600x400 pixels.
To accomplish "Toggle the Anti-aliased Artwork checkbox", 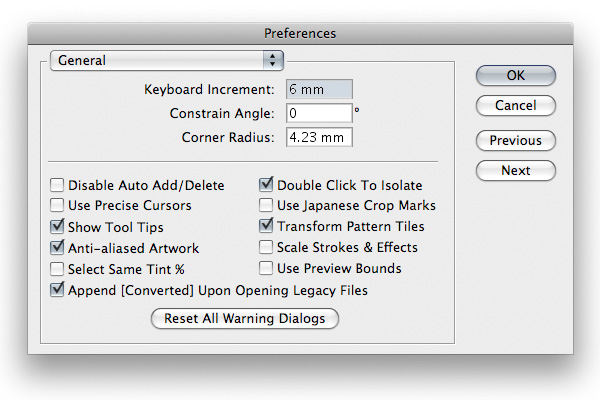I will click(57, 248).
